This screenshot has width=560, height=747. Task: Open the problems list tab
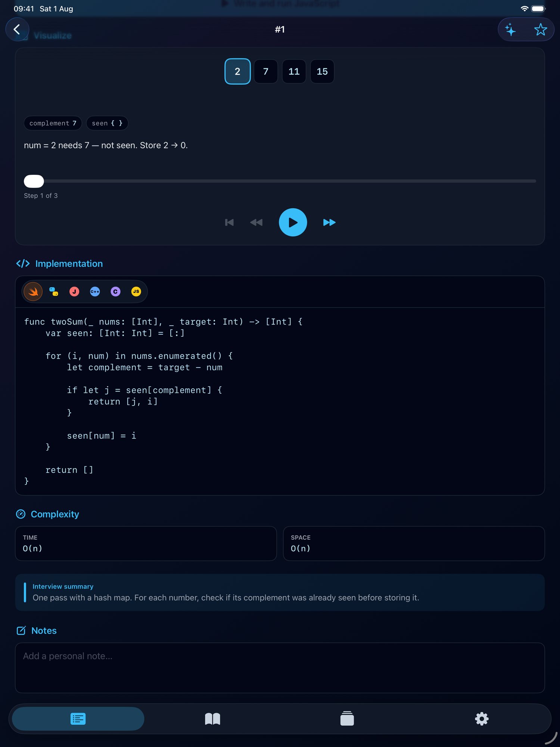[78, 719]
